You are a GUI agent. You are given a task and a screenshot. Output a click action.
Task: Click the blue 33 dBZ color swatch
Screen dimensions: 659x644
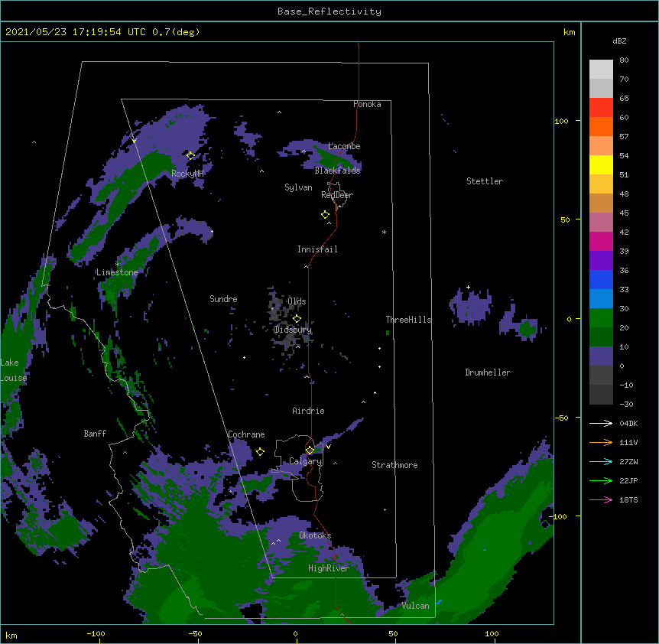pos(601,279)
